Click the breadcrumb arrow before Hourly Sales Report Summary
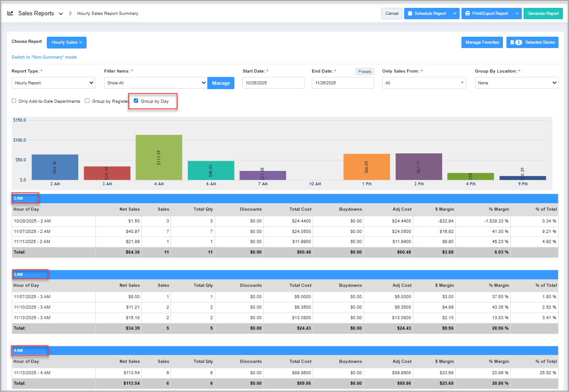The image size is (569, 392). pyautogui.click(x=70, y=14)
